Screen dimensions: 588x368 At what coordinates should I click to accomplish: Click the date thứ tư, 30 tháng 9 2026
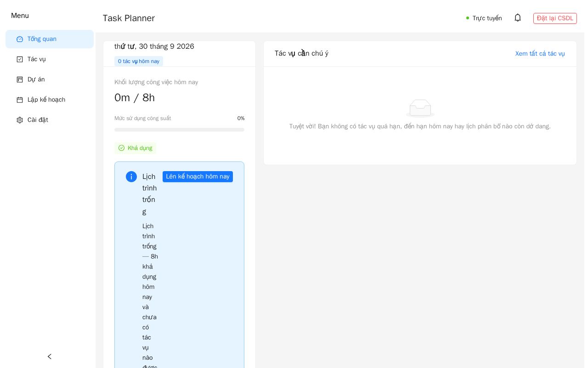pyautogui.click(x=154, y=46)
